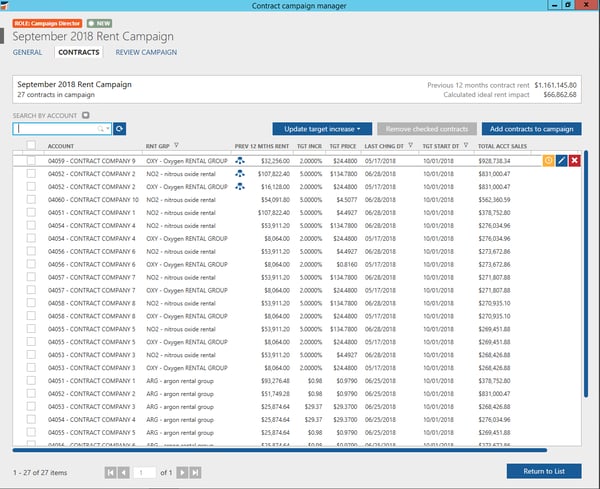Open the RNT GRP column filter
The height and width of the screenshot is (489, 600).
pyautogui.click(x=179, y=146)
